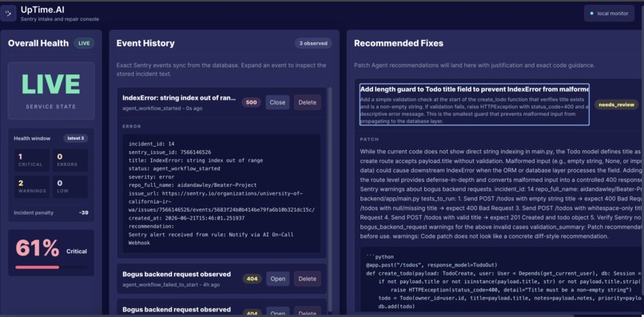Click agent_workflow_failed_to_start - 4h ago subtitle
This screenshot has width=644, height=317.
pos(171,284)
